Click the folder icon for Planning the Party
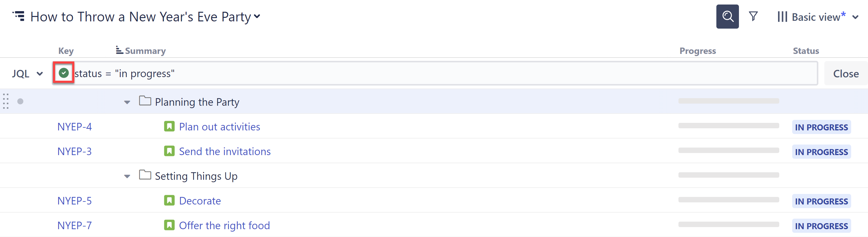Image resolution: width=868 pixels, height=237 pixels. pos(145,101)
